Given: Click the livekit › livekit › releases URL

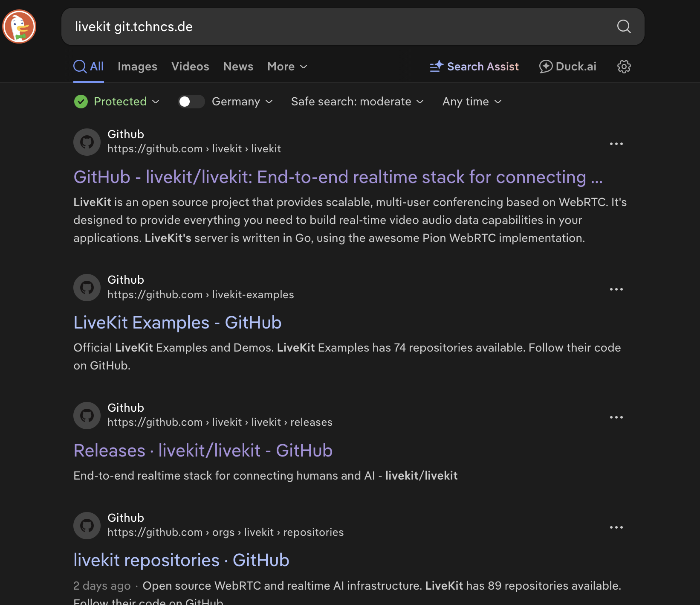Looking at the screenshot, I should pos(220,422).
